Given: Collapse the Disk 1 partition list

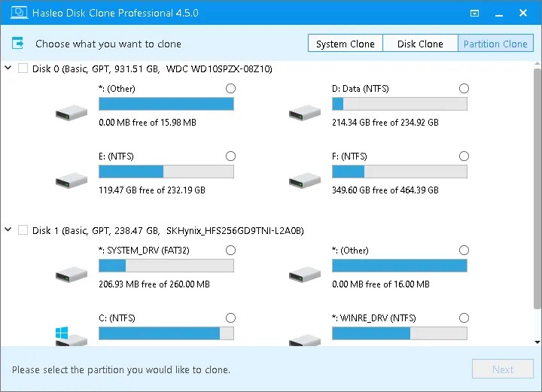Looking at the screenshot, I should tap(8, 229).
